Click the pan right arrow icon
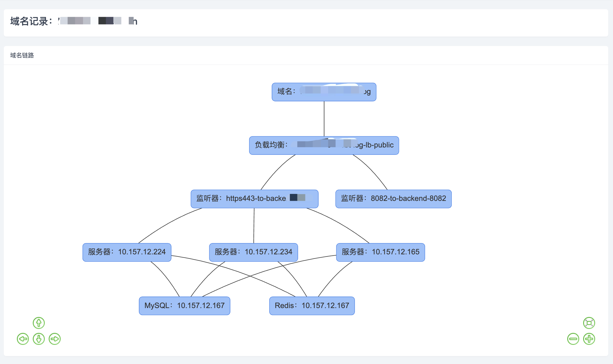This screenshot has width=613, height=364. point(55,339)
